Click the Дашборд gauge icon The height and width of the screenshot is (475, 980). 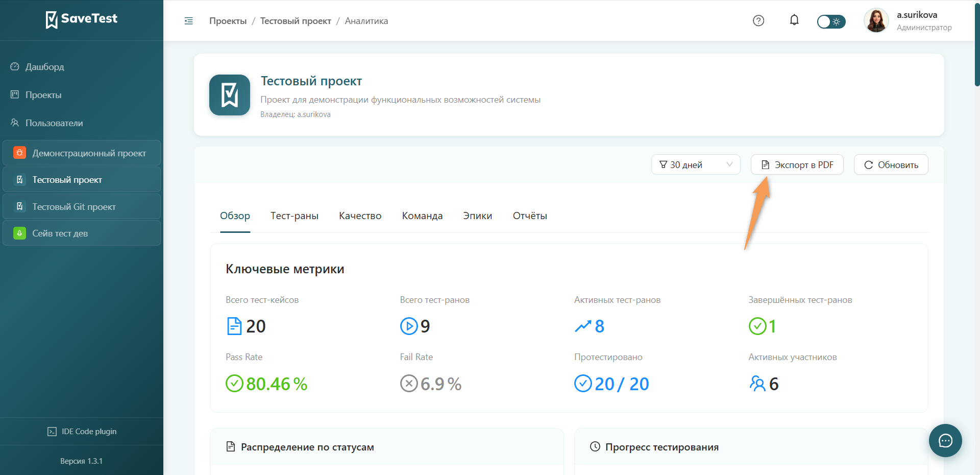coord(15,66)
